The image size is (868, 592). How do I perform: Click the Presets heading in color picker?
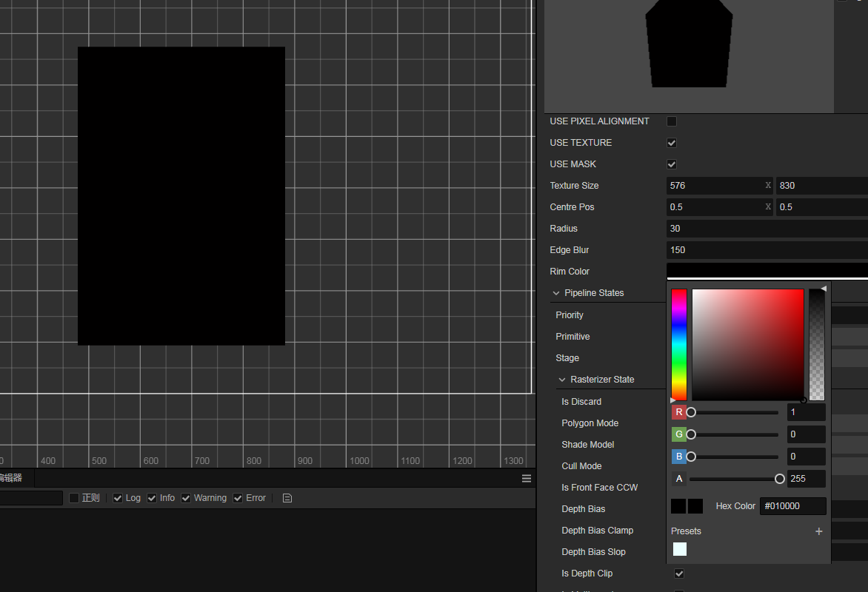pyautogui.click(x=686, y=531)
